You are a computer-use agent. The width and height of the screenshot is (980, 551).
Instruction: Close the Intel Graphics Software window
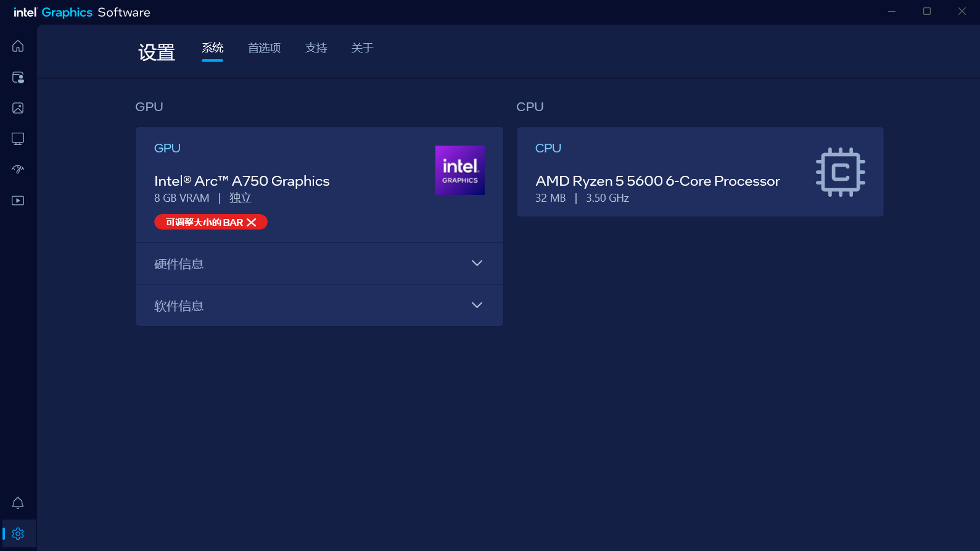click(x=961, y=12)
